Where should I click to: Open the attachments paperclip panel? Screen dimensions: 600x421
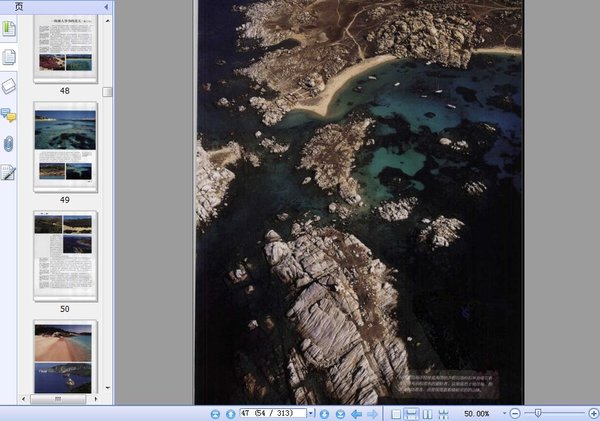coord(9,143)
